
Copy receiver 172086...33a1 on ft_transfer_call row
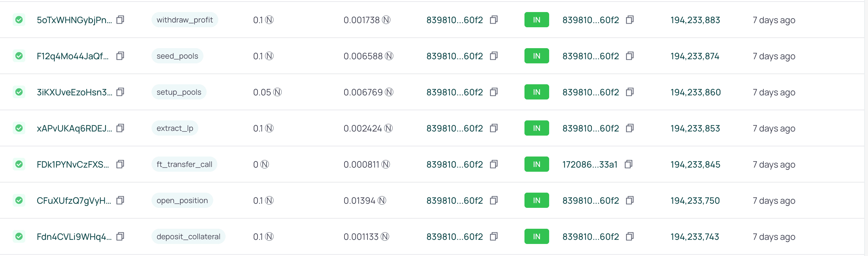(x=629, y=164)
